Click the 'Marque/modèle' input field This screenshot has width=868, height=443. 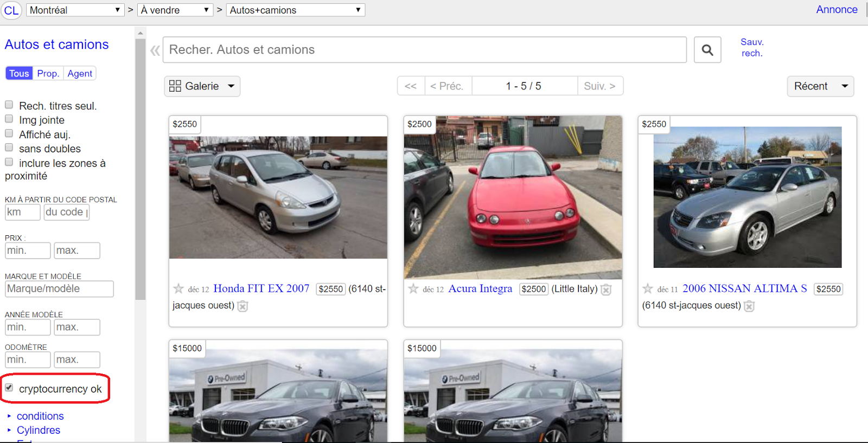click(x=59, y=289)
